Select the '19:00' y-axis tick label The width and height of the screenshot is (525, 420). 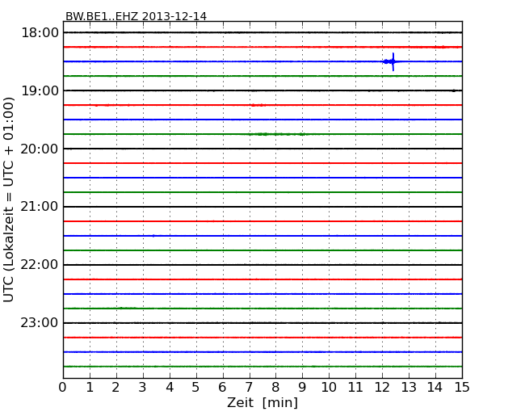click(40, 90)
